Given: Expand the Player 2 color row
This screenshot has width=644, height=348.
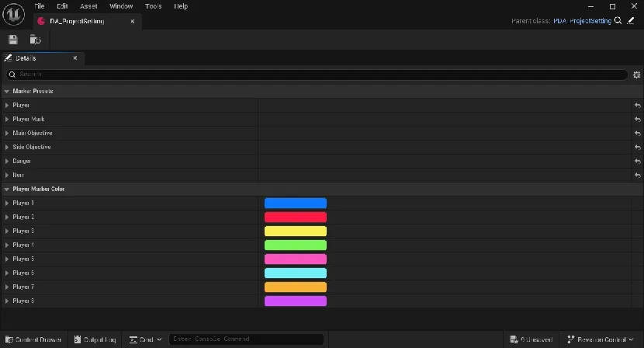Looking at the screenshot, I should (6, 217).
